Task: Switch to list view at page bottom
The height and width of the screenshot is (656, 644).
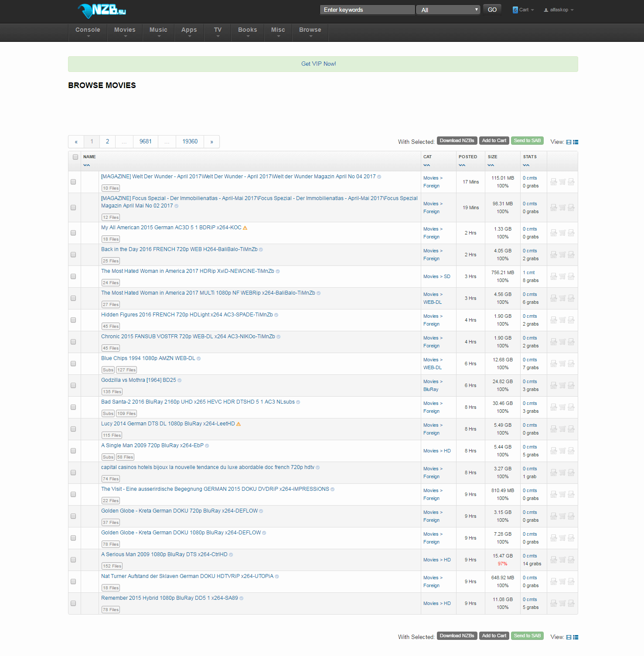Action: (576, 637)
